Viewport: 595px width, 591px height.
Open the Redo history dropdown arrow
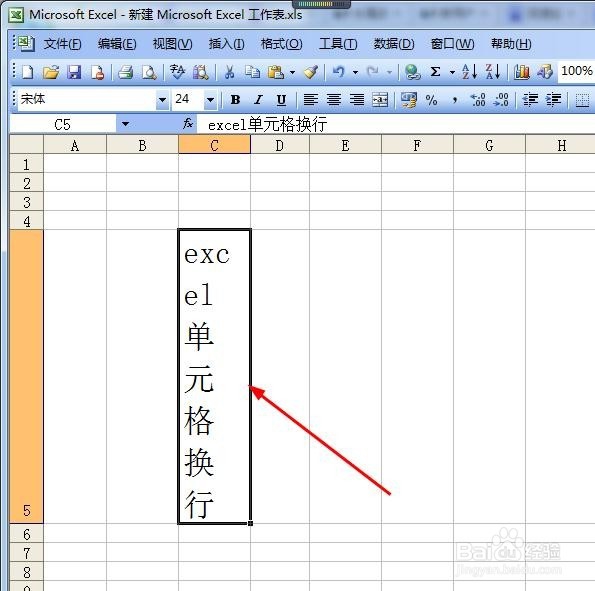pos(389,72)
